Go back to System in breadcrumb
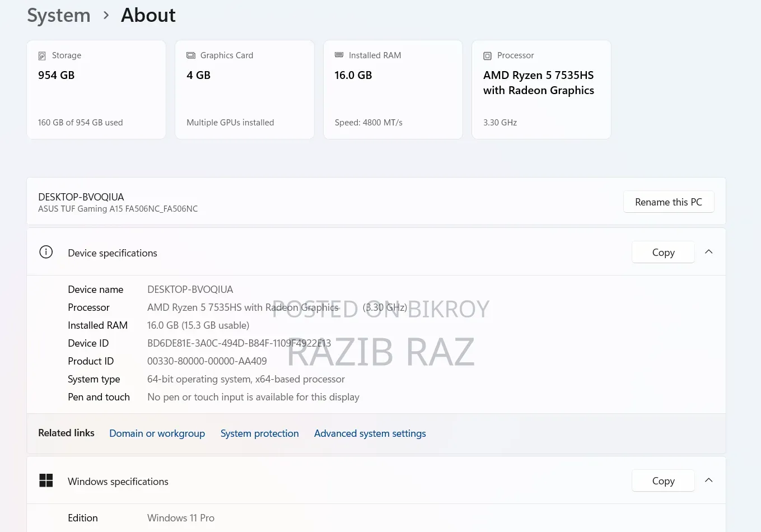Screen dimensions: 761x532 click(x=59, y=16)
